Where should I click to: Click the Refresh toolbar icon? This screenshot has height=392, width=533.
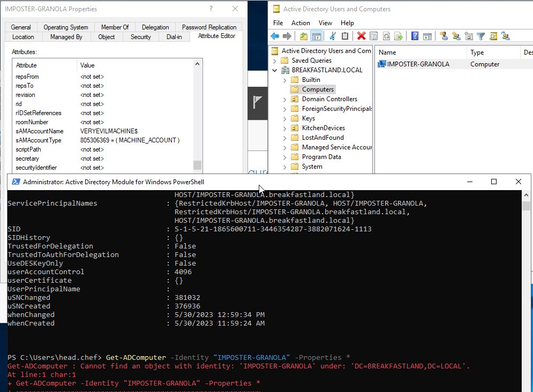pyautogui.click(x=386, y=36)
